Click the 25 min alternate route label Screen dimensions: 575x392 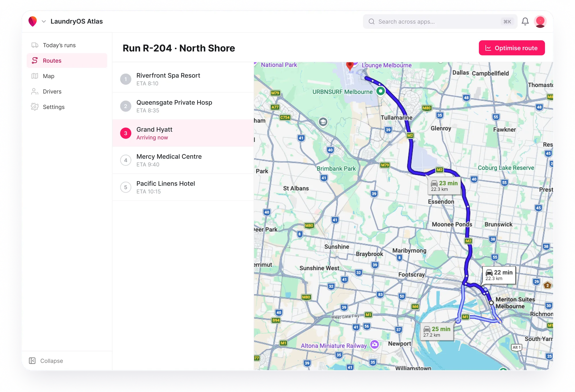tap(437, 332)
